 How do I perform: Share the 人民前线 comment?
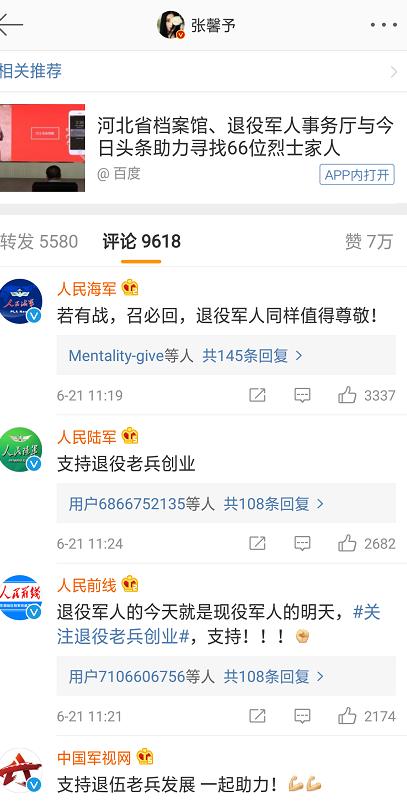(257, 716)
